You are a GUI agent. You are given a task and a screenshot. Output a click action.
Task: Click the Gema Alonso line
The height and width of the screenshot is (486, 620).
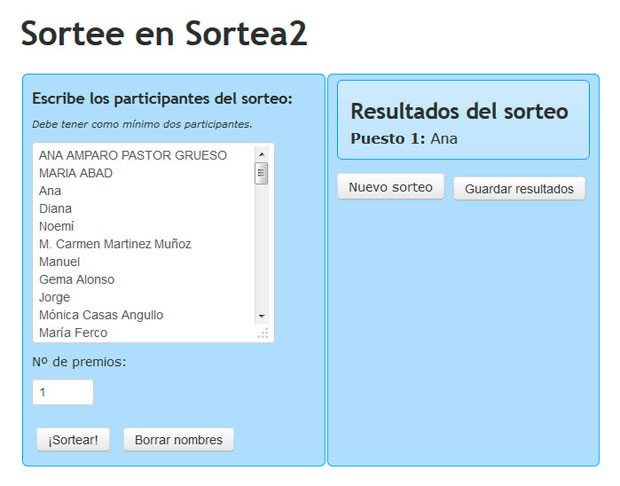point(77,280)
